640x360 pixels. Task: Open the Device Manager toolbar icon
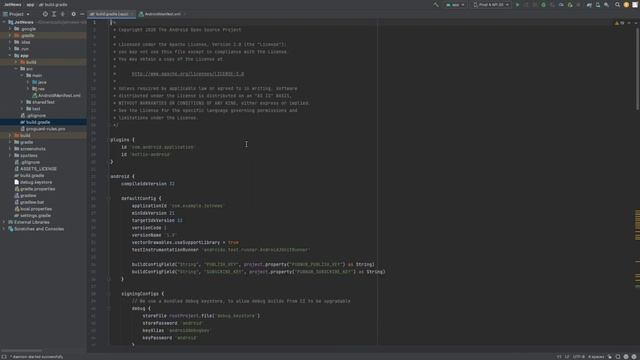click(x=598, y=5)
